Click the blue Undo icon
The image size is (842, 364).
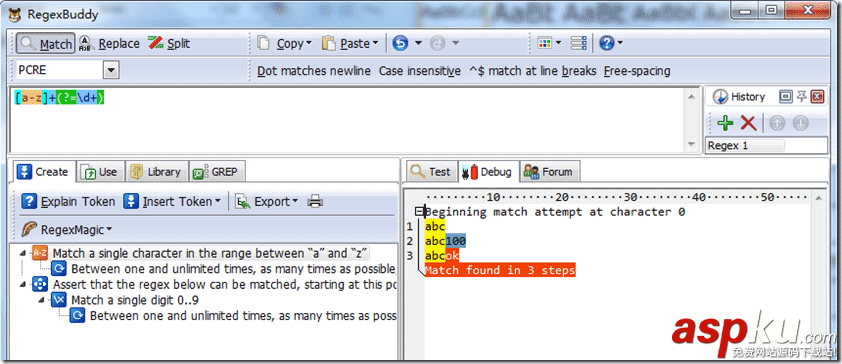coord(400,43)
